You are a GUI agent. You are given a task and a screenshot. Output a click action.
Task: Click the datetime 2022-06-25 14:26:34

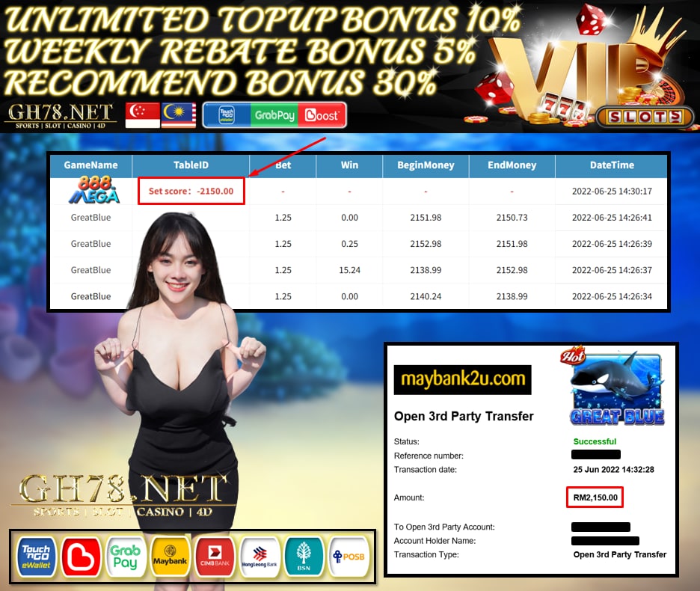[612, 296]
